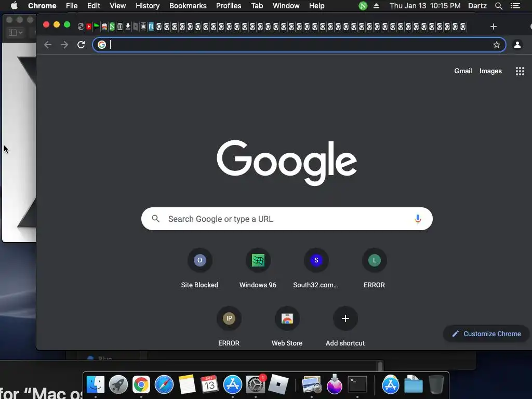Image resolution: width=532 pixels, height=399 pixels.
Task: Open Finder from the Dock
Action: click(96, 385)
